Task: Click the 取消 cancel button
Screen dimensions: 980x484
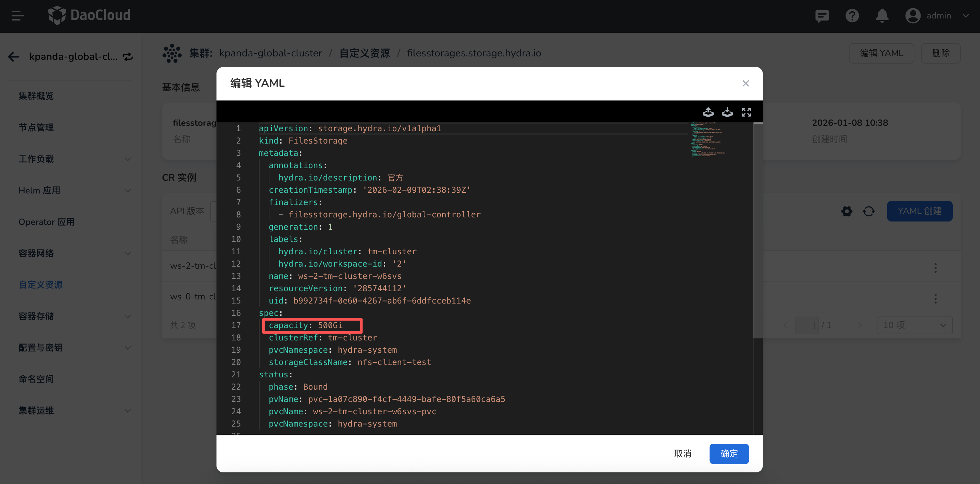Action: point(683,454)
